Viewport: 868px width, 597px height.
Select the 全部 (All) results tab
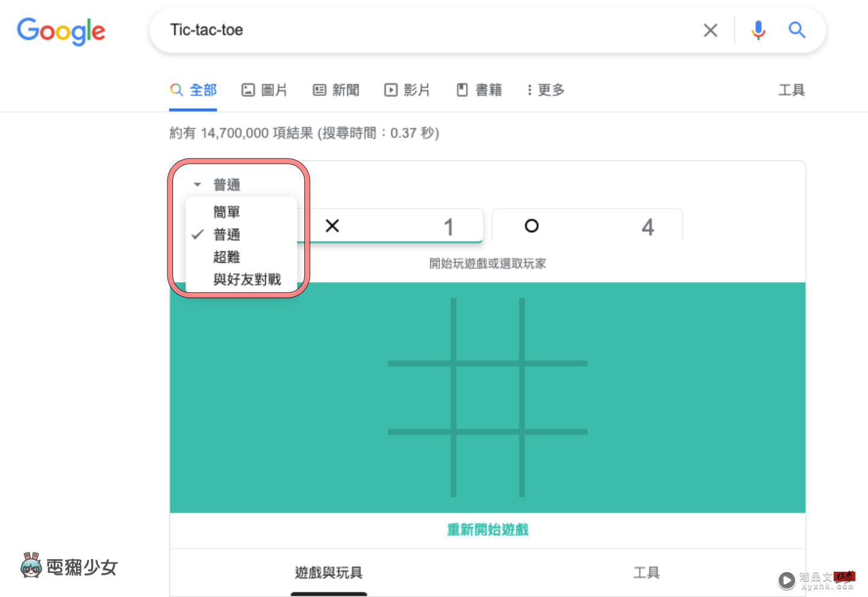[193, 90]
